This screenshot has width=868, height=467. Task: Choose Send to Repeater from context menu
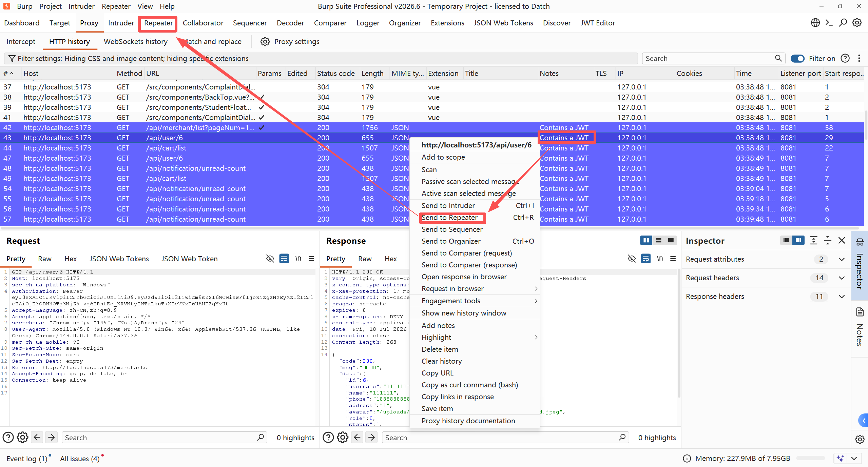point(475,218)
